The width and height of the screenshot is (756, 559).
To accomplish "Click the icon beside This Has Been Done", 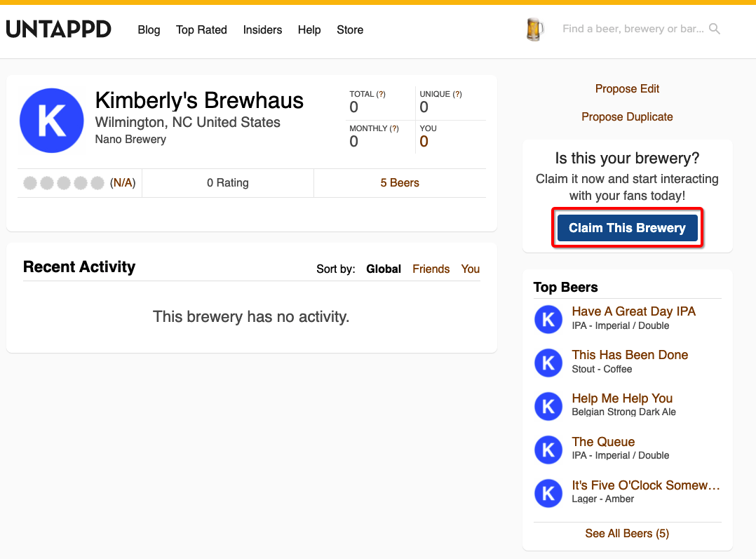I will click(x=548, y=363).
